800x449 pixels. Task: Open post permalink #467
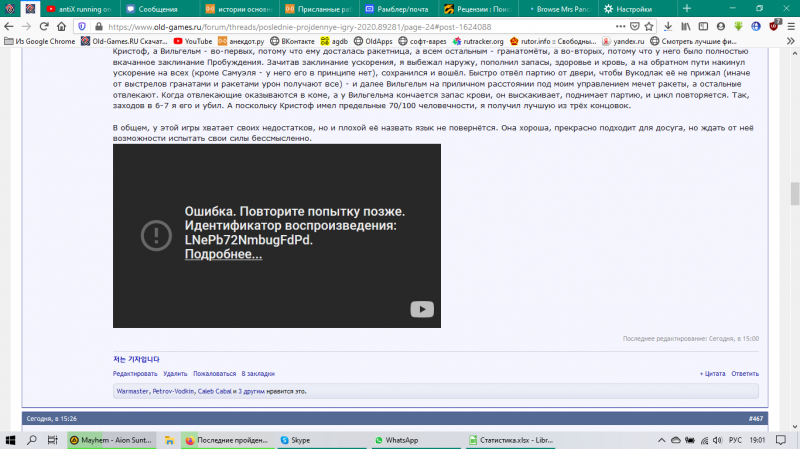(x=756, y=418)
